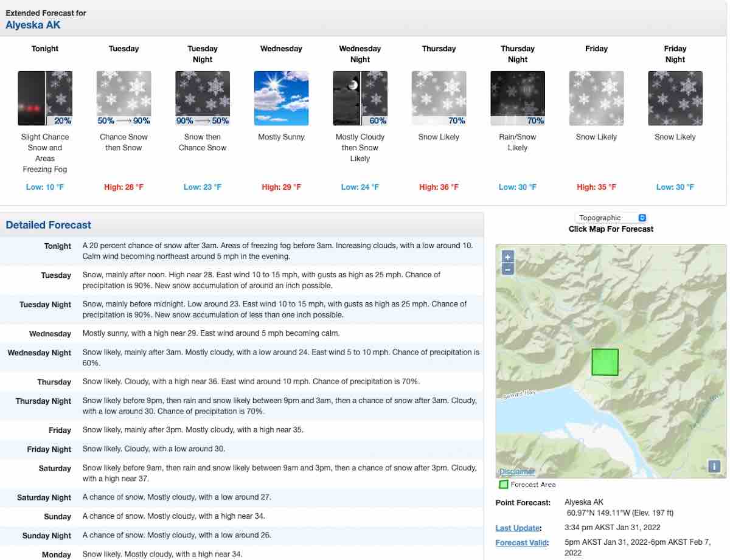
Task: Open the map info button
Action: (x=714, y=466)
